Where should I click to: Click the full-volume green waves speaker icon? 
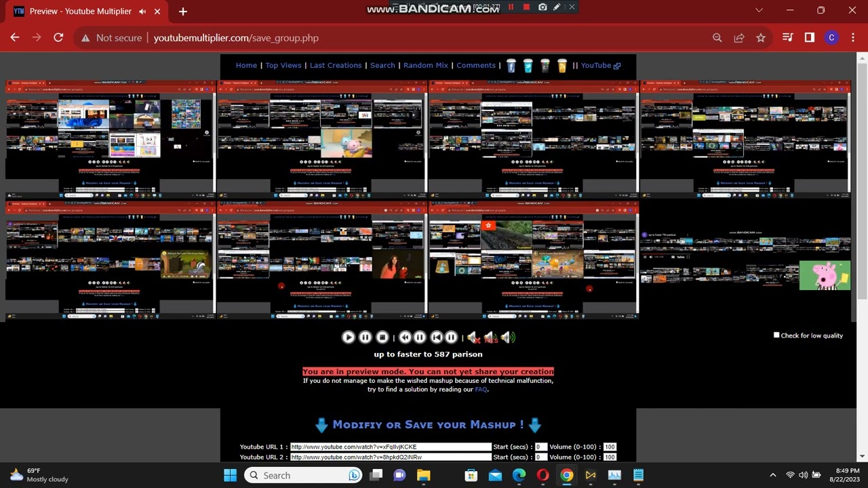click(x=508, y=337)
